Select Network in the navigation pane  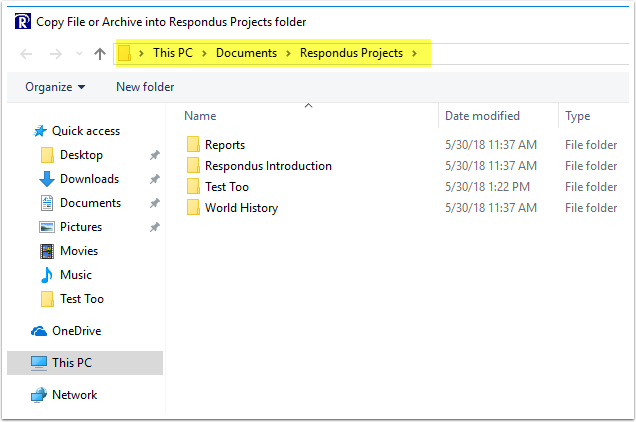tap(75, 395)
